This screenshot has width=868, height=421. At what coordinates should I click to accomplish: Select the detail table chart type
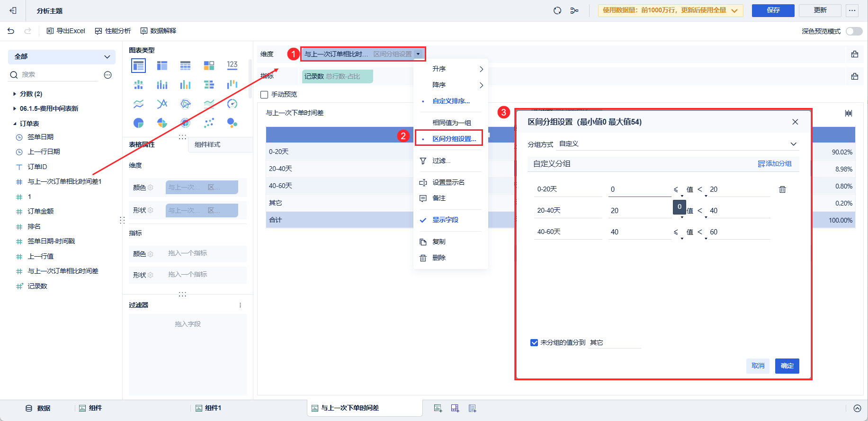pos(185,65)
